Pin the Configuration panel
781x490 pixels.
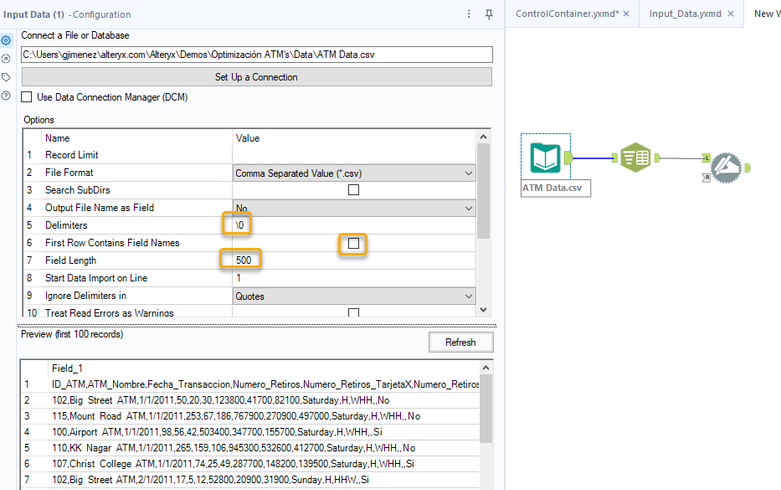(x=489, y=14)
